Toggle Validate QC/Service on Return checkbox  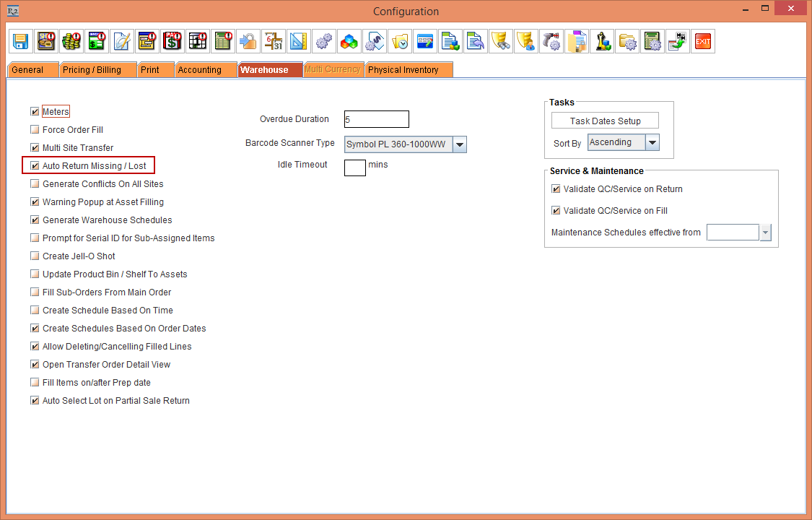point(556,189)
